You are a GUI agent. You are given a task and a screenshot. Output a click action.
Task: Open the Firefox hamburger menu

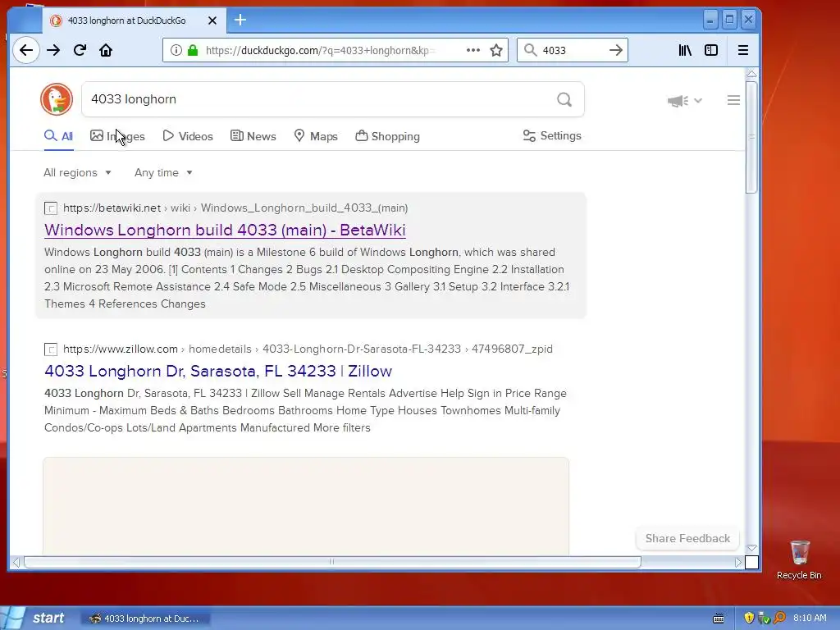click(743, 50)
